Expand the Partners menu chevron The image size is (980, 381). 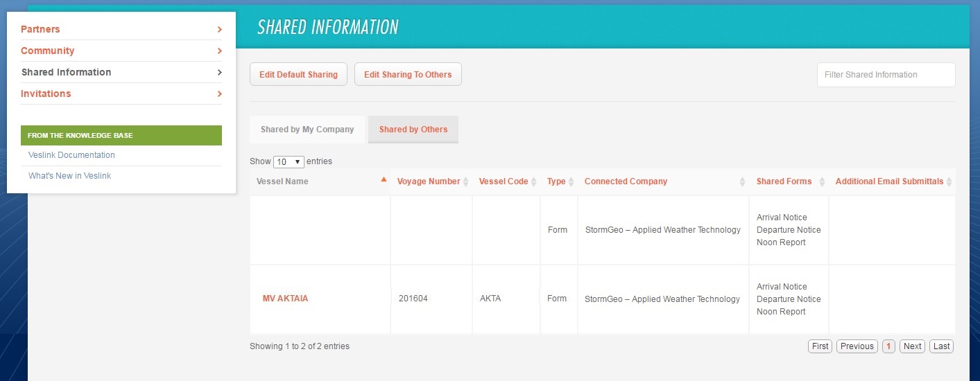219,29
